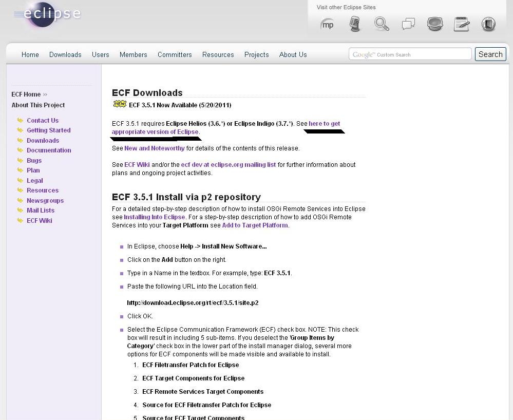Open the Newsgroups sidebar link

tap(45, 201)
